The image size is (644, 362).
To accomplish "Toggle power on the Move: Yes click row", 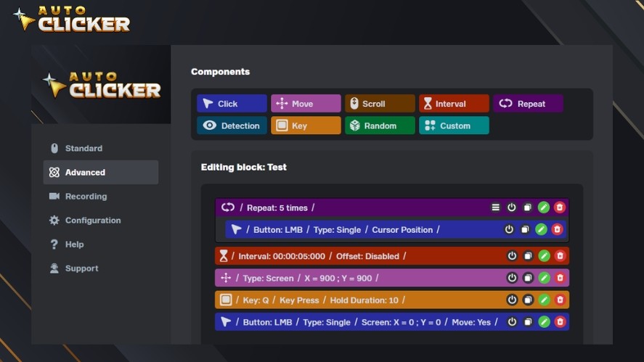I will click(512, 322).
